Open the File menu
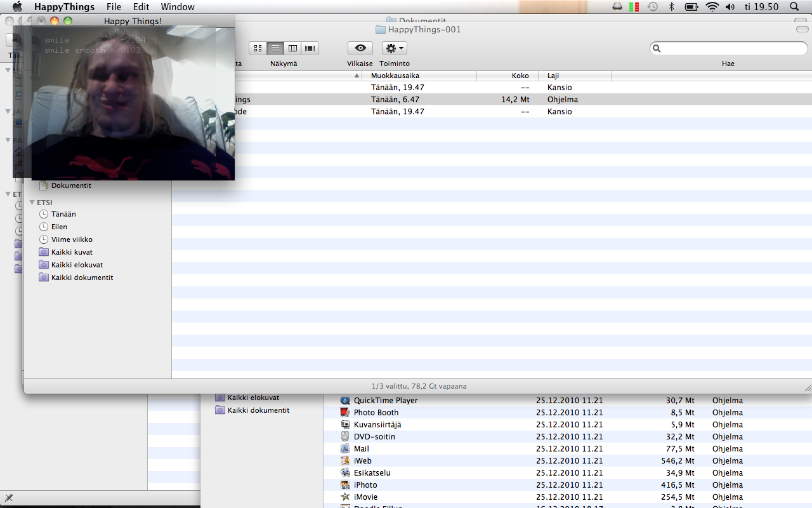812x508 pixels. pyautogui.click(x=114, y=7)
